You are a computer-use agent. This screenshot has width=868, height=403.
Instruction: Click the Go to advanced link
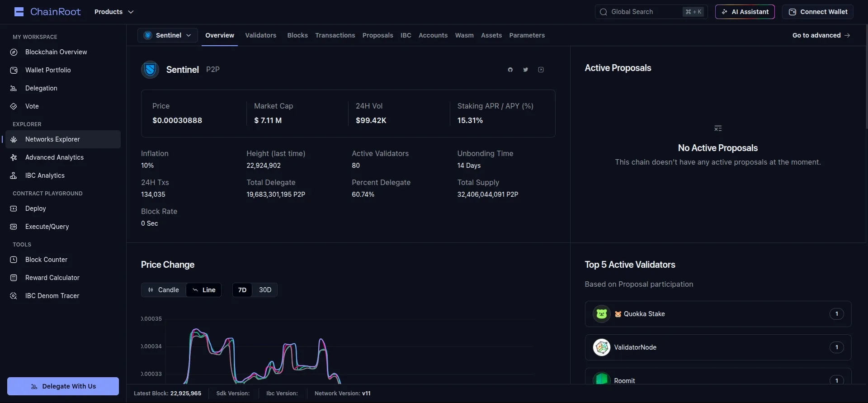pos(821,35)
